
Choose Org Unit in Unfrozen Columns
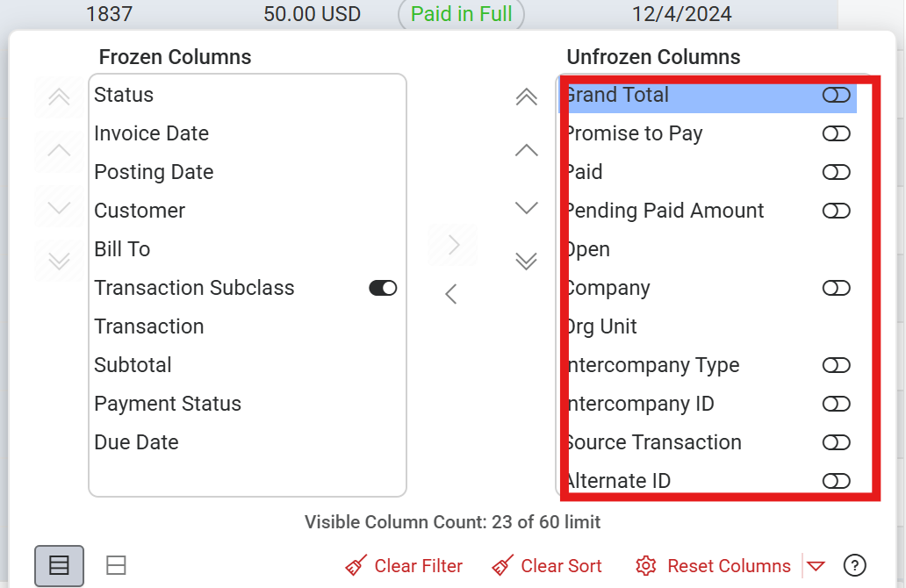pos(602,326)
